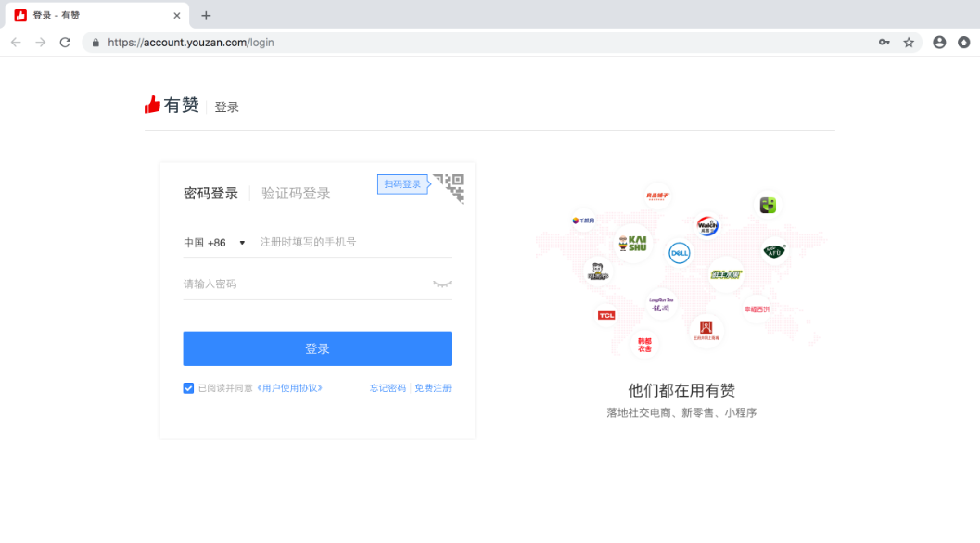This screenshot has width=980, height=543.
Task: Click the address bar URL
Action: [191, 43]
